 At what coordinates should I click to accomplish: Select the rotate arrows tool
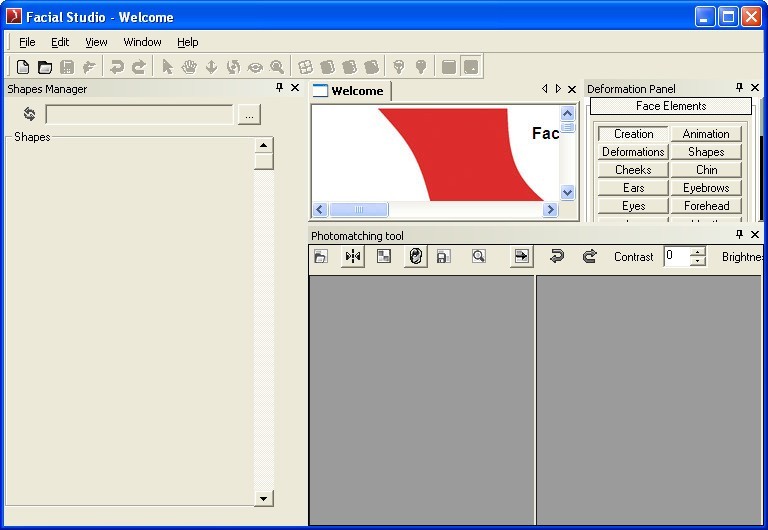pos(233,67)
